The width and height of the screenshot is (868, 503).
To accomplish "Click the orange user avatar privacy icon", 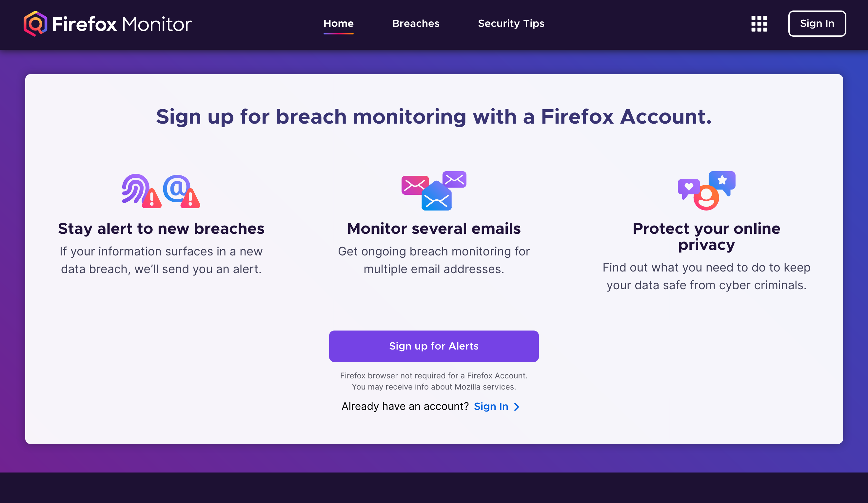I will tap(706, 197).
